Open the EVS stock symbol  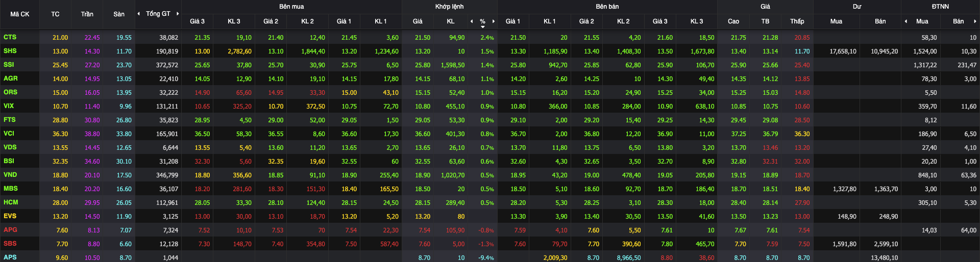pos(10,216)
